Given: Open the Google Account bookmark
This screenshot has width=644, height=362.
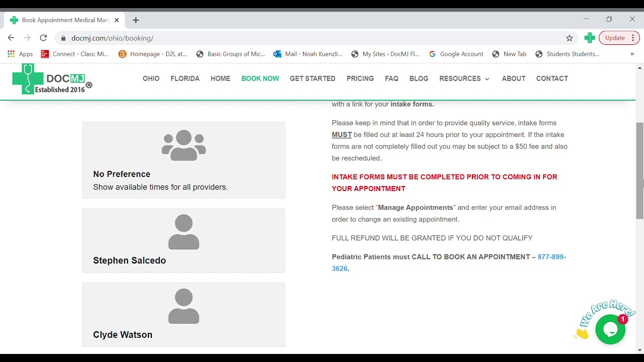Looking at the screenshot, I should [x=456, y=54].
